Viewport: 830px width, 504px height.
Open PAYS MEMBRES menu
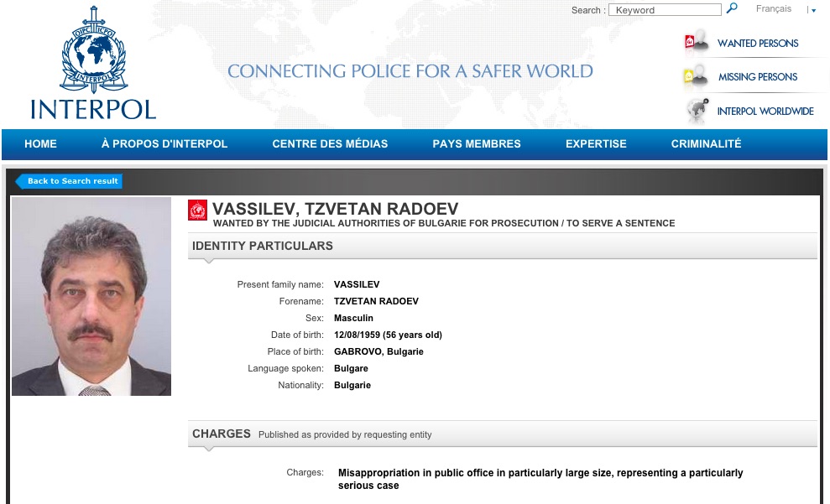[x=477, y=144]
